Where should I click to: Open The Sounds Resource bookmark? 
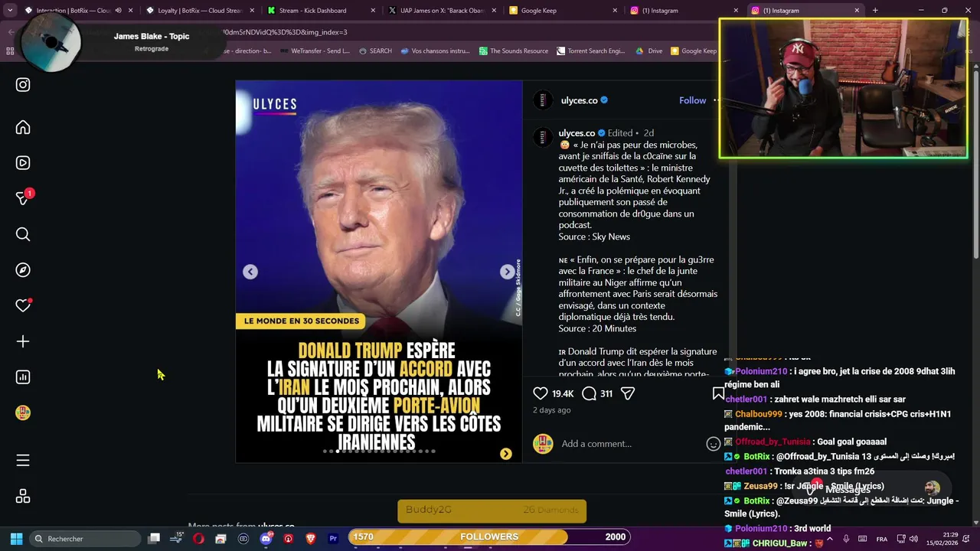tap(514, 51)
